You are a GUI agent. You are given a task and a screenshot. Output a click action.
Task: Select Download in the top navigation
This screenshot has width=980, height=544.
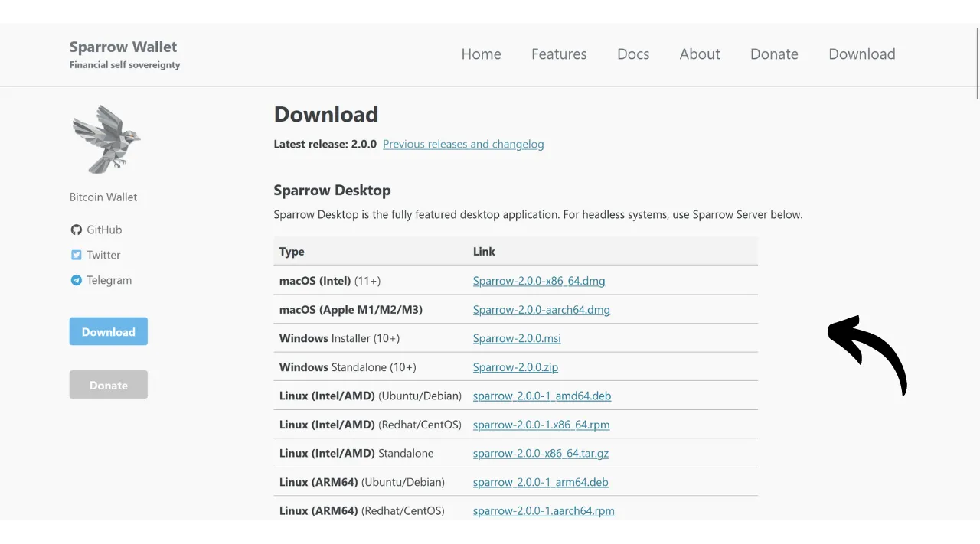(x=862, y=54)
